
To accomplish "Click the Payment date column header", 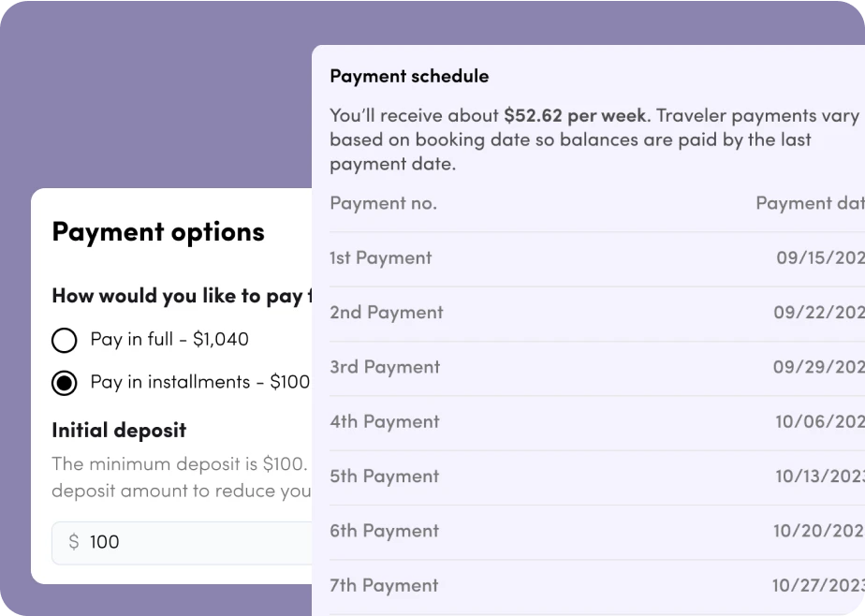I will [x=809, y=203].
